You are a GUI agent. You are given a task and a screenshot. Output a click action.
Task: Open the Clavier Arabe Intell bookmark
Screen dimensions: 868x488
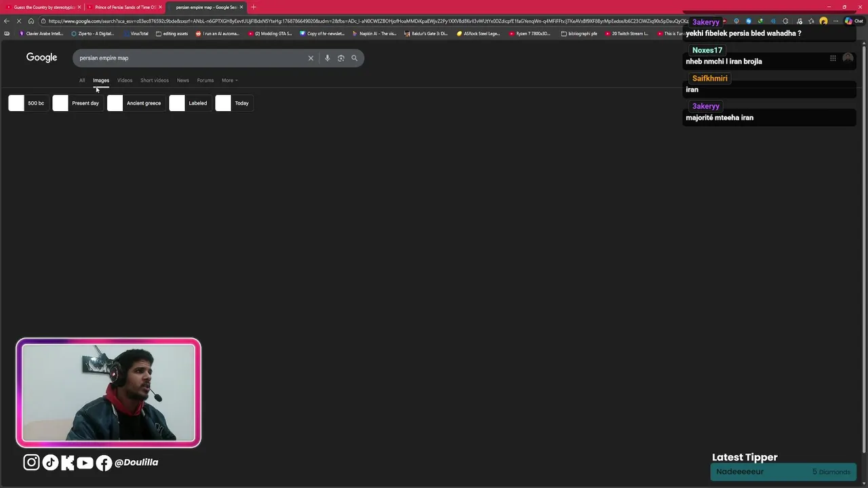[41, 33]
